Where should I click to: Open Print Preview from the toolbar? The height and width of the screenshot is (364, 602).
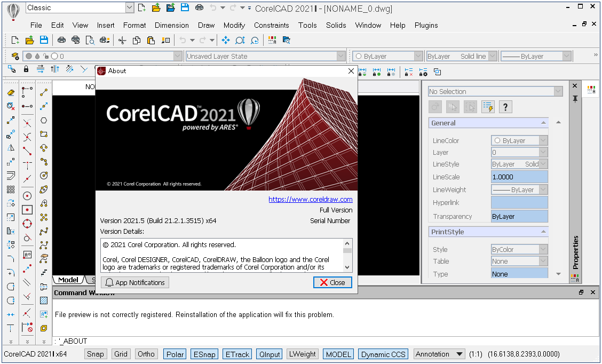tap(90, 40)
